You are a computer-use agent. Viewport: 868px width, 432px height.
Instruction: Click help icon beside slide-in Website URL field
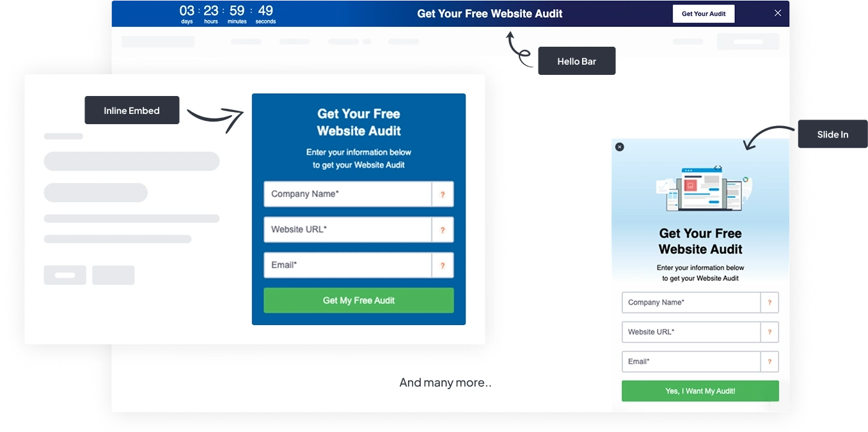point(769,332)
